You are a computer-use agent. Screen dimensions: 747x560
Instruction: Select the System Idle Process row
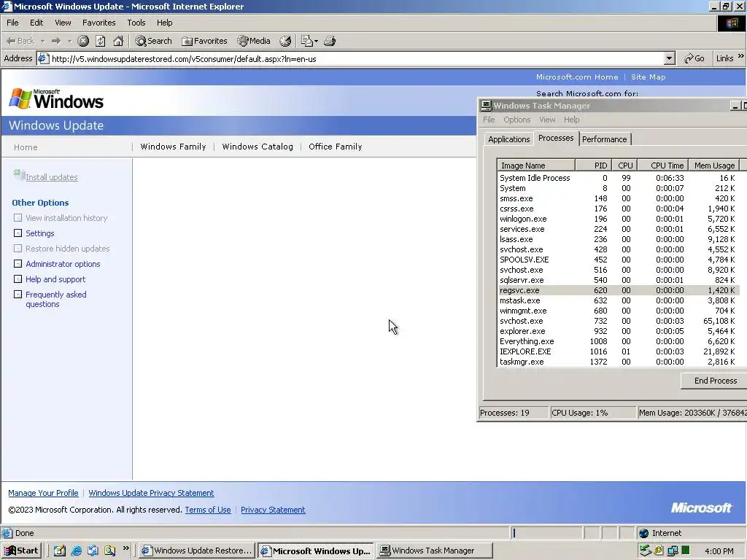(618, 178)
